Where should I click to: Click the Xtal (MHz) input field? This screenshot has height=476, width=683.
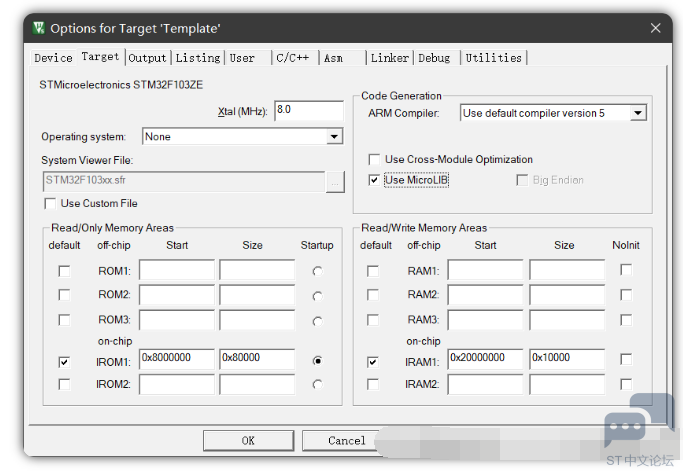(x=309, y=111)
